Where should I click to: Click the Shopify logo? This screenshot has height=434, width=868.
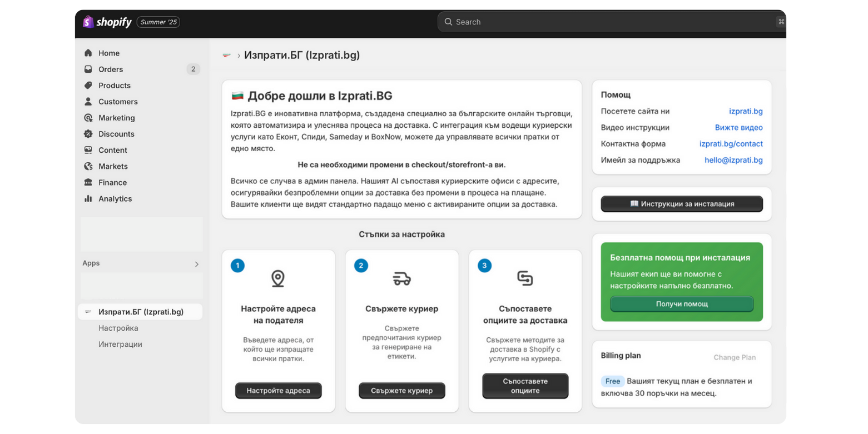click(x=107, y=22)
